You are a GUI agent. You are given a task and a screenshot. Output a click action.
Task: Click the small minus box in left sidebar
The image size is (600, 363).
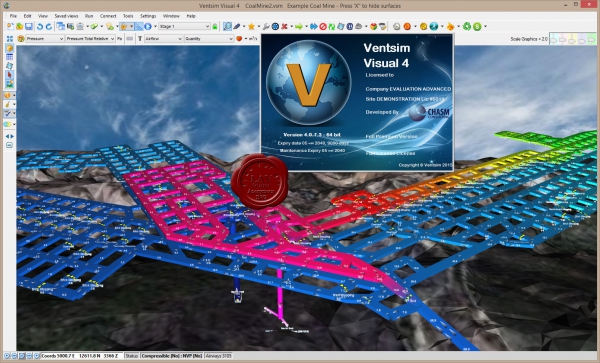pyautogui.click(x=10, y=145)
